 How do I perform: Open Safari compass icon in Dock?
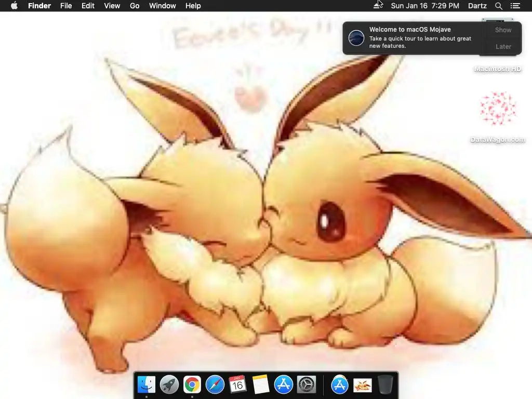[215, 384]
